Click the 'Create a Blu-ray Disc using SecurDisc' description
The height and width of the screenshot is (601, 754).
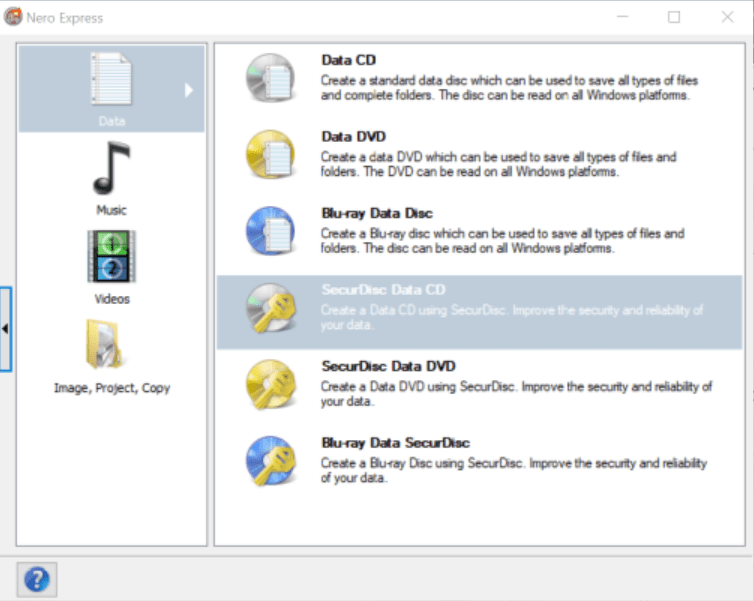(x=514, y=470)
